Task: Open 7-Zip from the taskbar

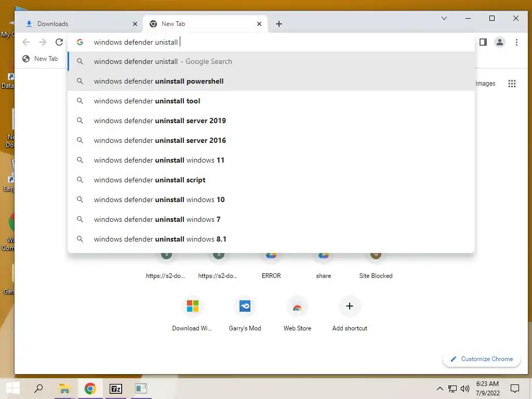Action: [116, 389]
